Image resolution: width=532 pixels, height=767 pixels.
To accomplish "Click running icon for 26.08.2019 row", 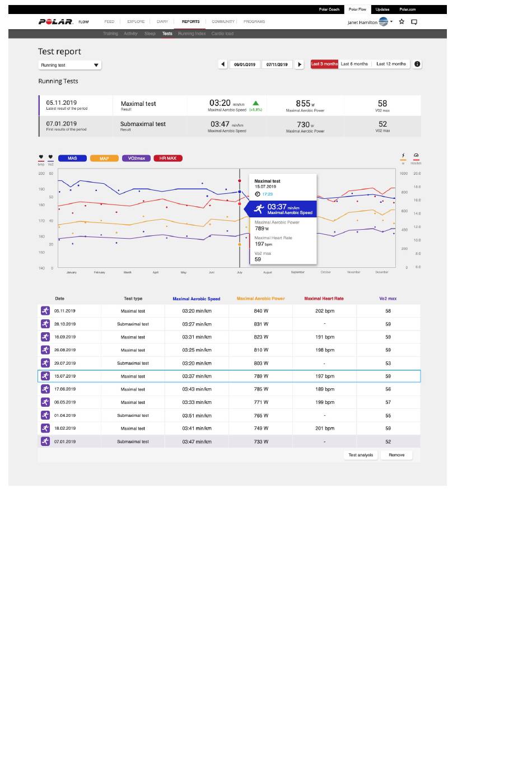I will tap(45, 350).
